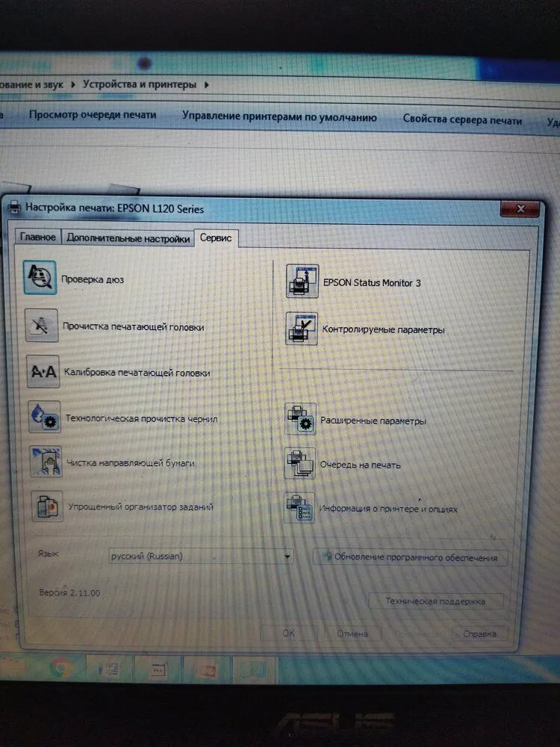Image resolution: width=560 pixels, height=747 pixels.
Task: Click Просмотр очереди печати in background window
Action: coord(93,115)
